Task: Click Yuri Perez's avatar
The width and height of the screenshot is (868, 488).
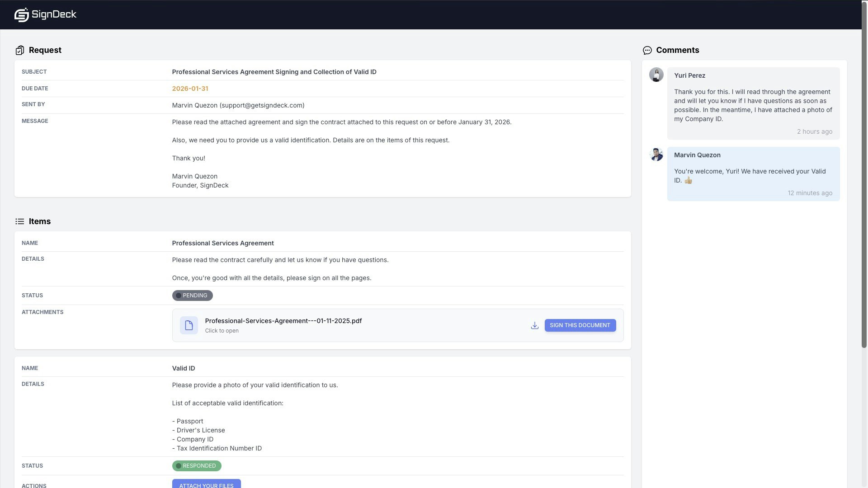Action: (x=656, y=75)
